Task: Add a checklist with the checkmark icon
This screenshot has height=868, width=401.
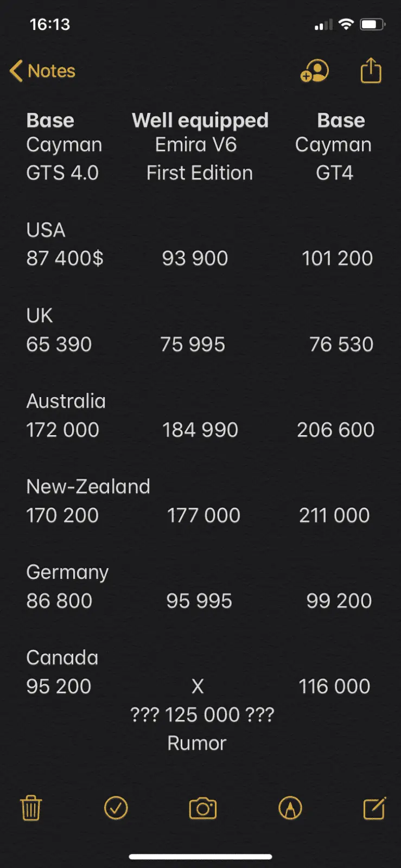Action: 116,808
